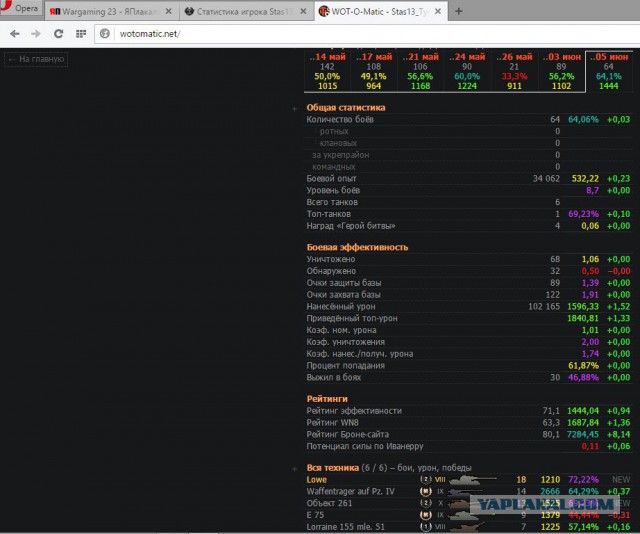Screen dimensions: 640x534
Task: Click the Рейтинги heading
Action: (327, 399)
